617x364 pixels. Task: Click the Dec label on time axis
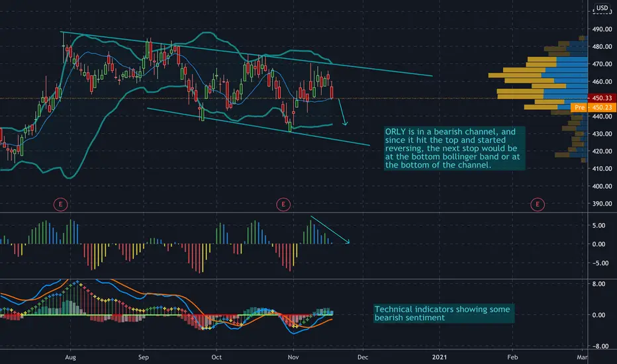coord(363,357)
